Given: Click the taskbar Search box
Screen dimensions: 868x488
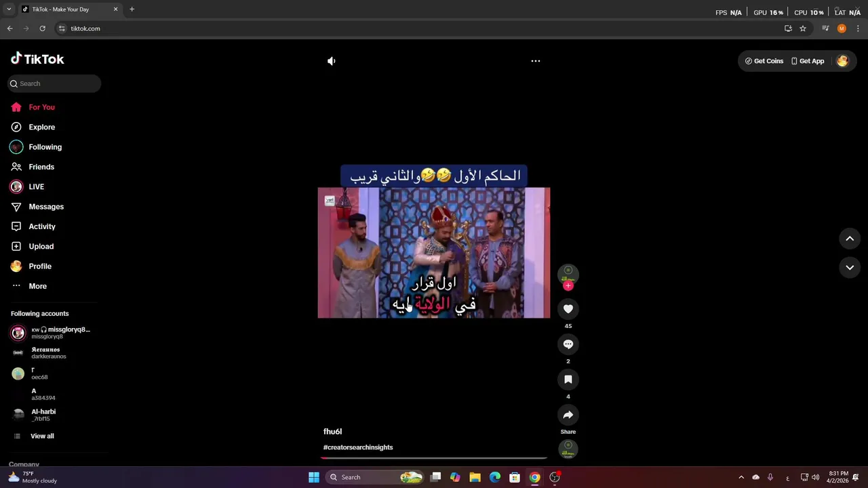Looking at the screenshot, I should 374,477.
